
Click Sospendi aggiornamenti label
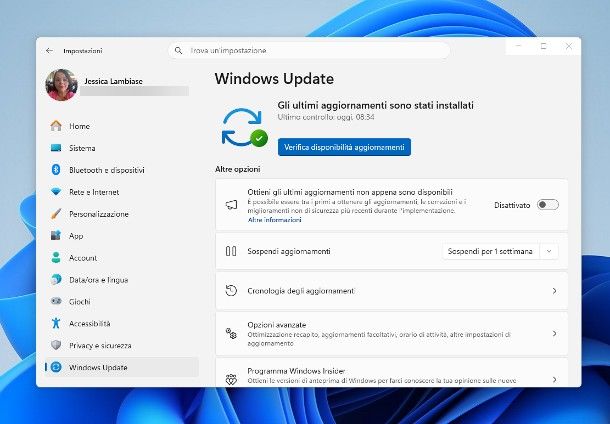(289, 251)
